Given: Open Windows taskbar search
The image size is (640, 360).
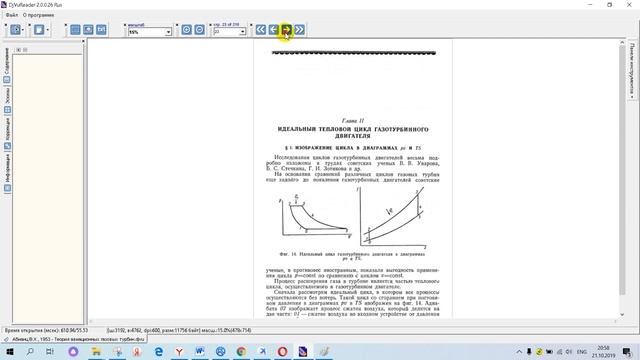Looking at the screenshot, I should [x=30, y=351].
